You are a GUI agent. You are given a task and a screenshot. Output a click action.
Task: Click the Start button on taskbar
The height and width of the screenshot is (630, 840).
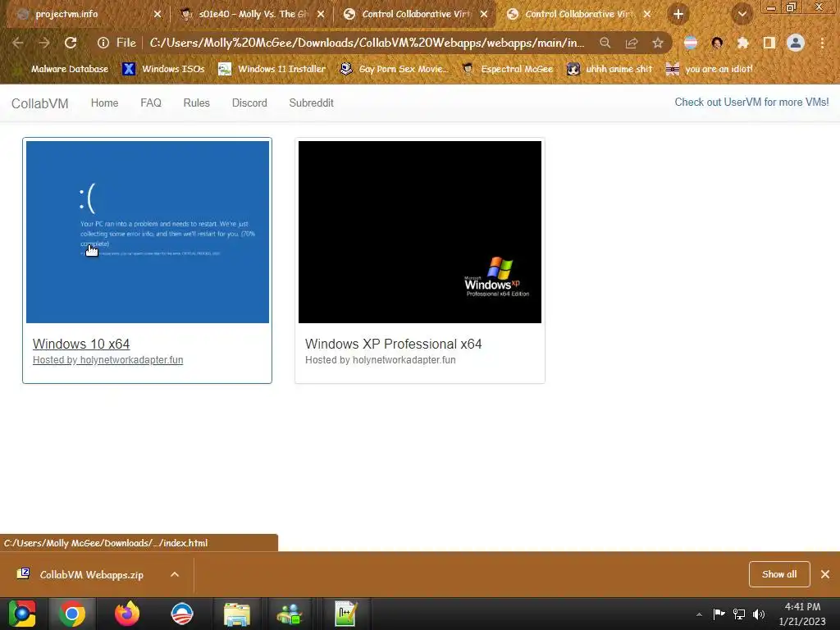(x=21, y=614)
